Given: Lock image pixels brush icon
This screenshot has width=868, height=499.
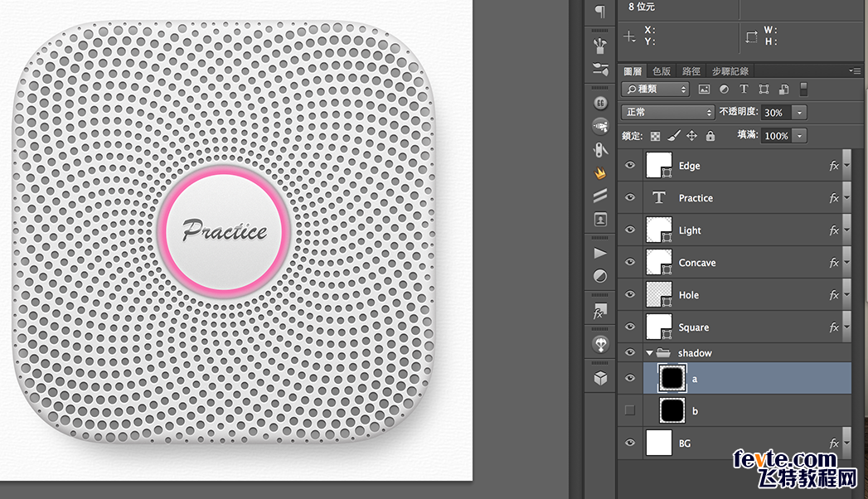Looking at the screenshot, I should 674,136.
